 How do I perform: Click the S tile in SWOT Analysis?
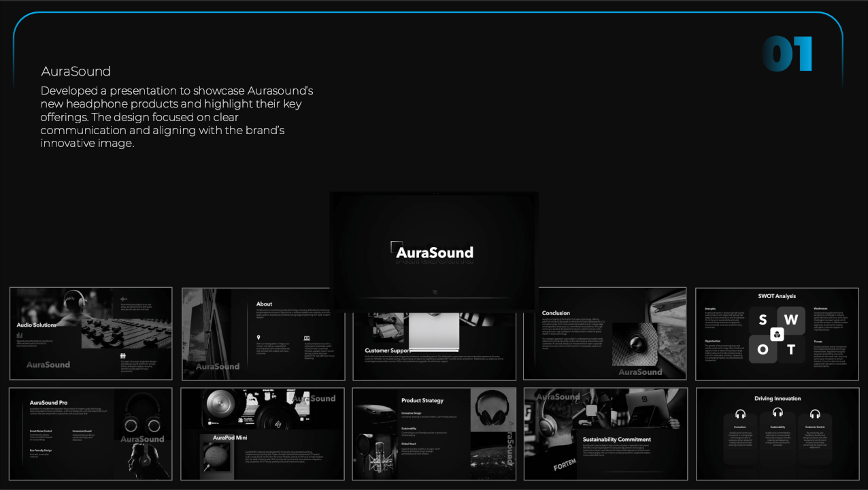[763, 320]
